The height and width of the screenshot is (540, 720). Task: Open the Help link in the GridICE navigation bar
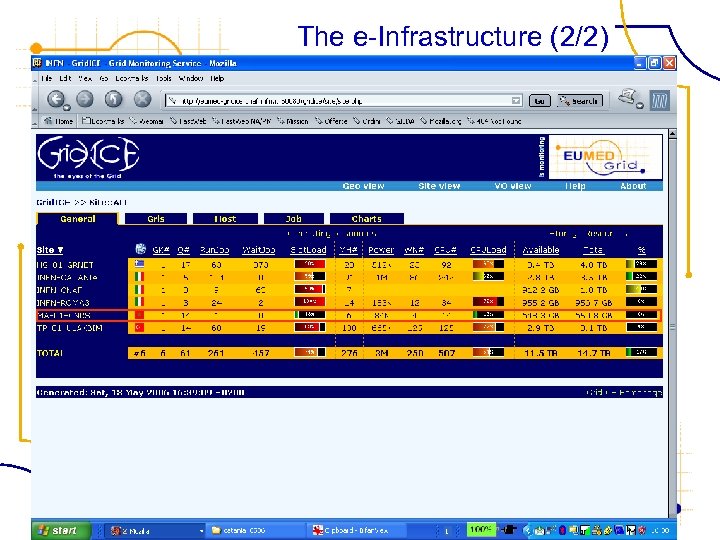click(x=575, y=186)
